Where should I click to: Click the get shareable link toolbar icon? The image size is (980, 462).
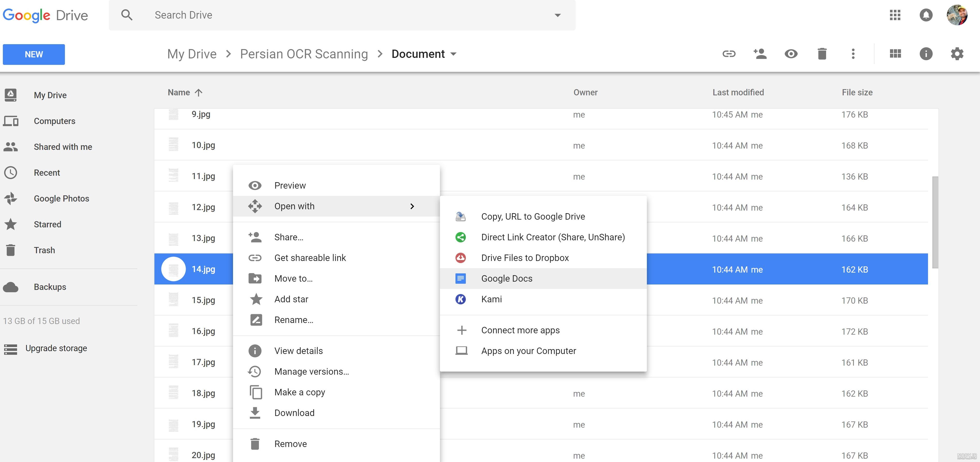(x=729, y=54)
